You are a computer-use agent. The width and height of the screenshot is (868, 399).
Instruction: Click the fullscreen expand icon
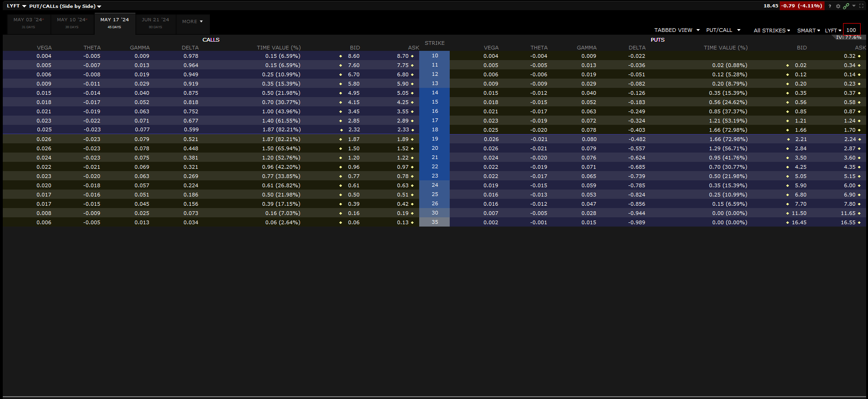pos(861,6)
